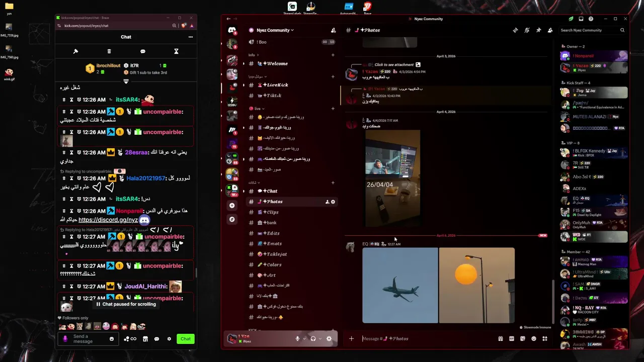Click the Click to see attachment link

(x=394, y=64)
